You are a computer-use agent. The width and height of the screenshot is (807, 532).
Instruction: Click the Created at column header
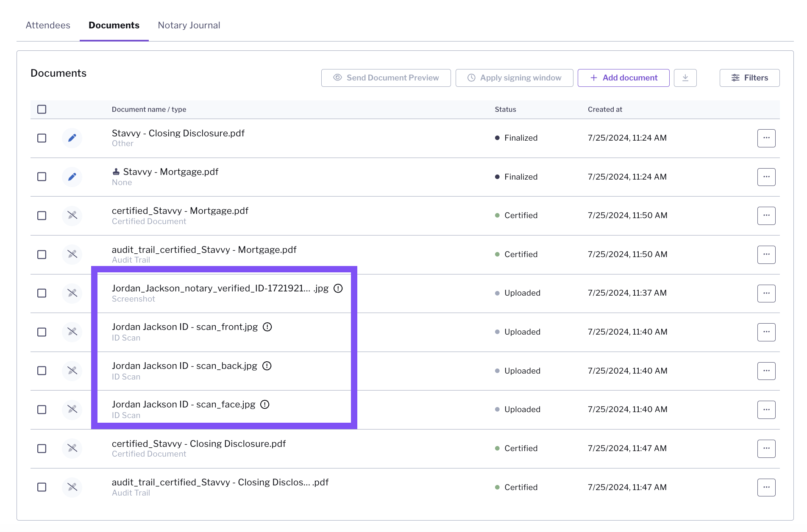coord(605,109)
